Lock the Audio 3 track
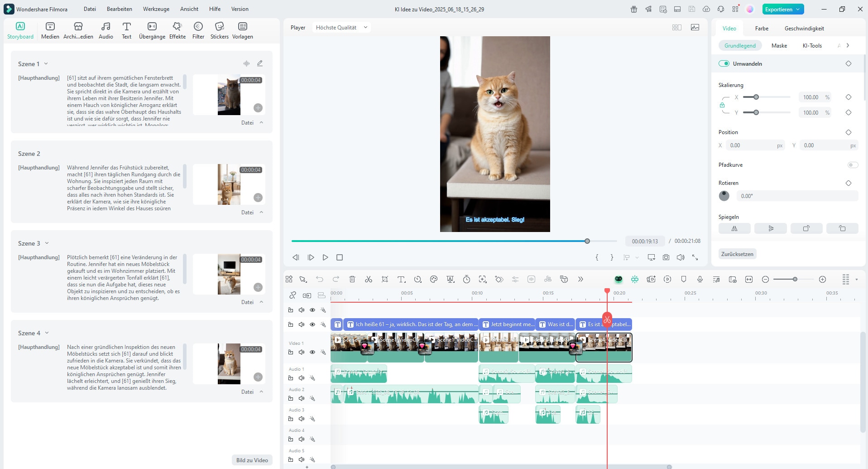 tap(291, 419)
